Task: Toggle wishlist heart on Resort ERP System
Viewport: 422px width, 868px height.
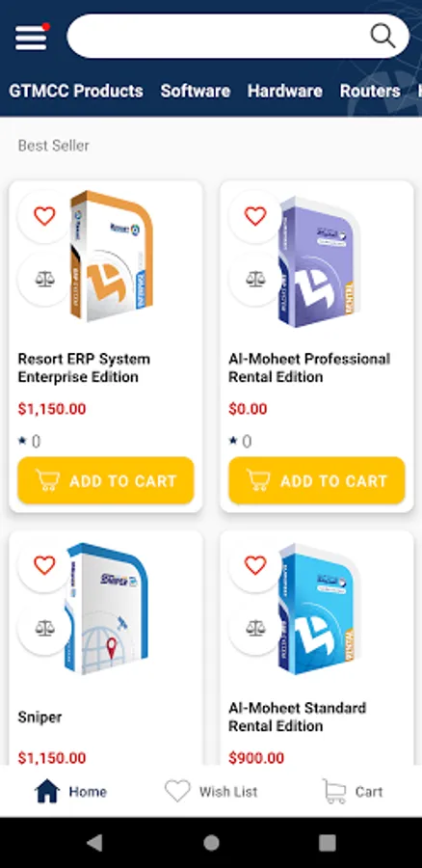Action: 44,216
